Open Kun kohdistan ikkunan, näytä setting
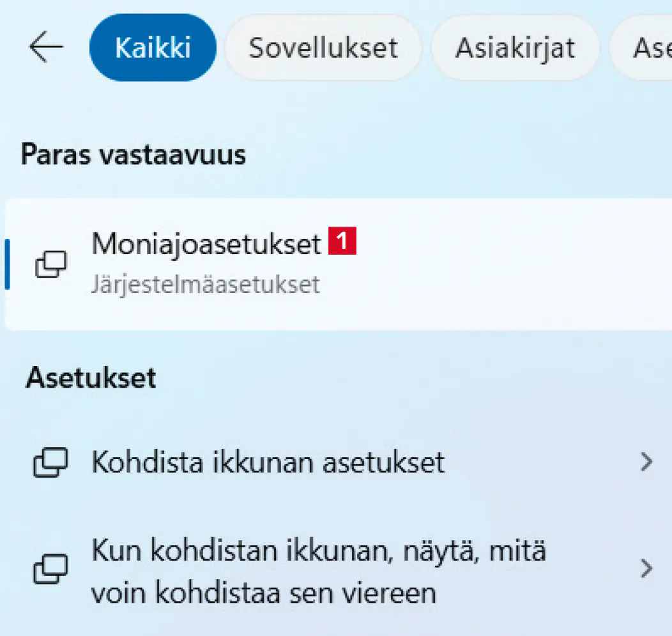 tap(318, 550)
